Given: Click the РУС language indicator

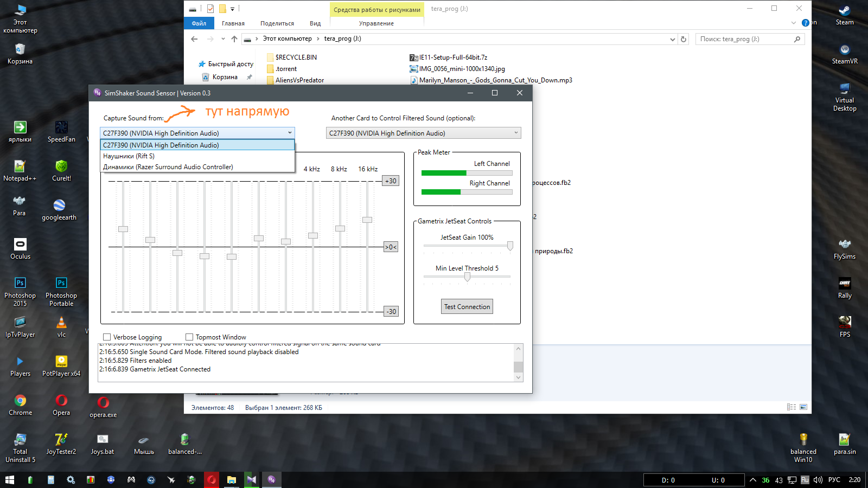Looking at the screenshot, I should 834,480.
